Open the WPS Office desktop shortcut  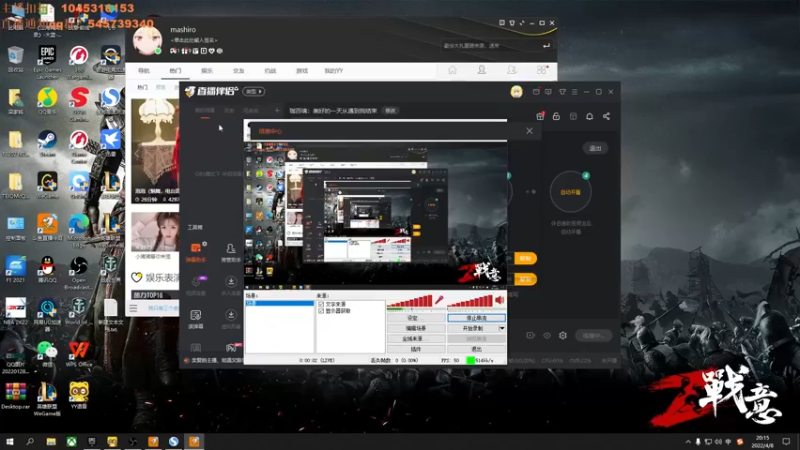coord(79,354)
